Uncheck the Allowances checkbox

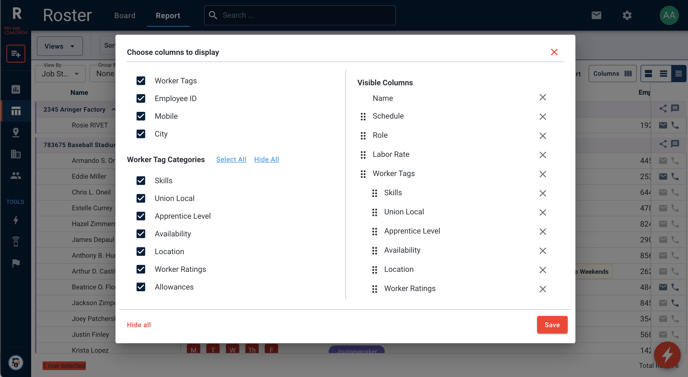[x=140, y=287]
